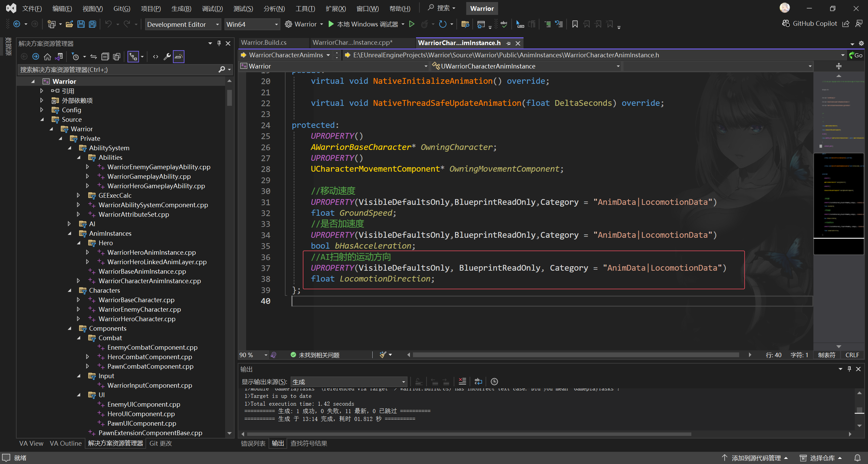Toggle Preview Selected Items in Solution Explorer
Viewport: 868px width, 464px height.
(179, 57)
